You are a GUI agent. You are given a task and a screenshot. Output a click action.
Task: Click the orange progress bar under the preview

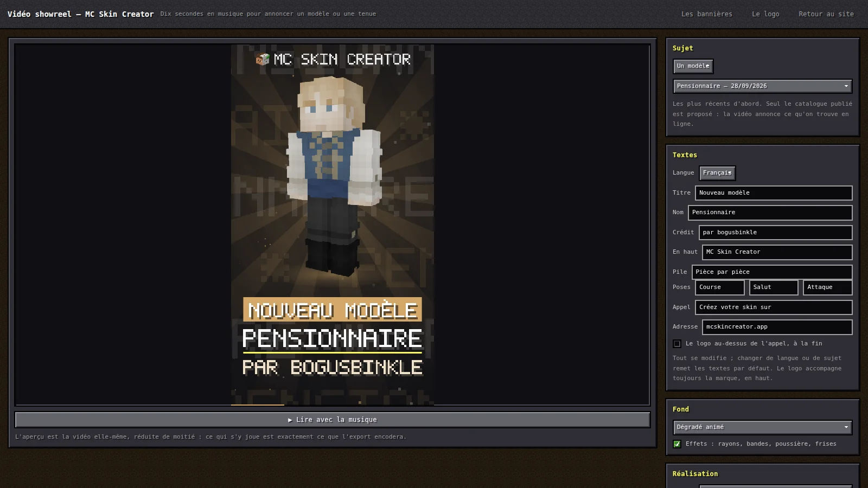click(258, 404)
